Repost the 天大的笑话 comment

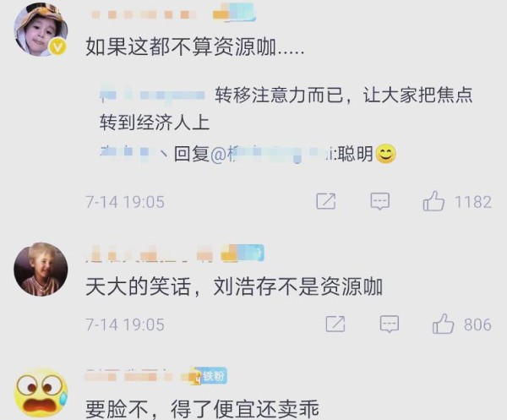(x=335, y=324)
